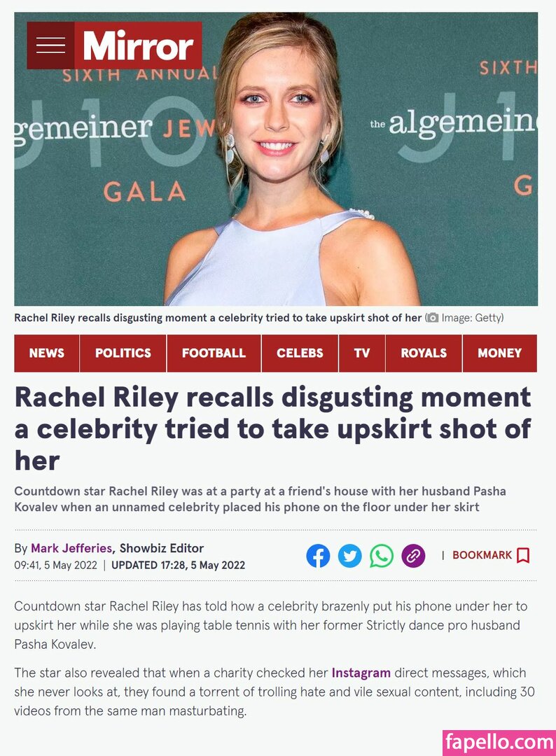The height and width of the screenshot is (756, 556).
Task: Open the Money section
Action: (x=499, y=353)
